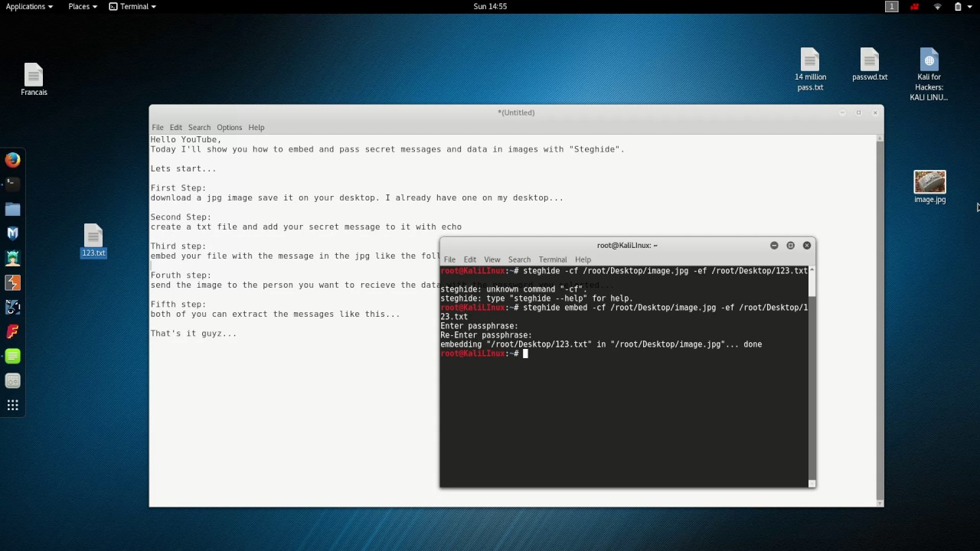Open the Wi-Fi network status icon
This screenshot has width=980, height=551.
[x=937, y=6]
